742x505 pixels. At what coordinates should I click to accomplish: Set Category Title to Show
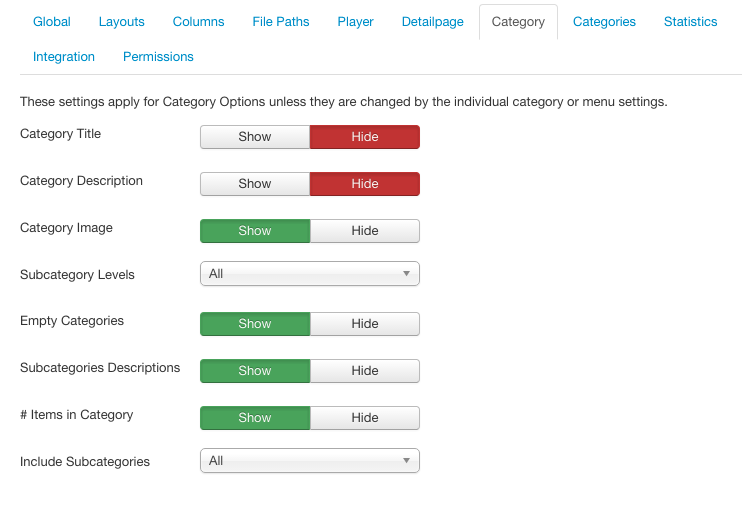255,137
